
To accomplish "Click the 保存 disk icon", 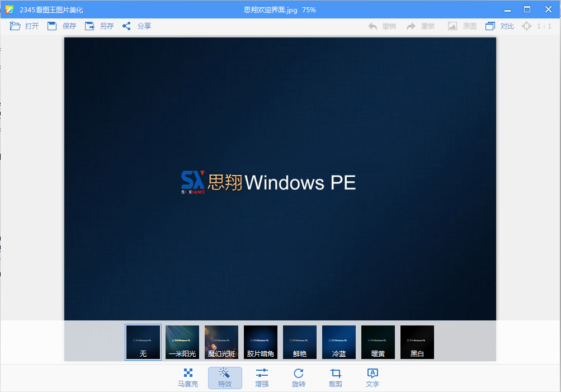I will pos(52,26).
